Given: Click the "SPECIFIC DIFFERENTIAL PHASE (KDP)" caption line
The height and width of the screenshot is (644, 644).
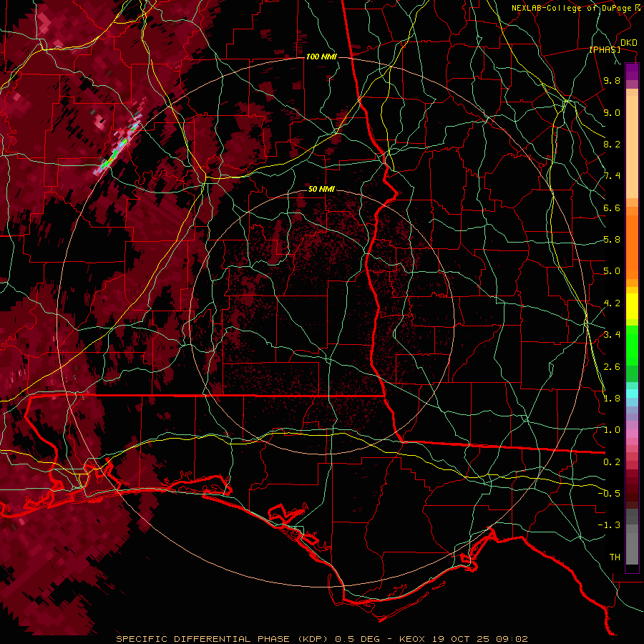Looking at the screenshot, I should pos(321,639).
